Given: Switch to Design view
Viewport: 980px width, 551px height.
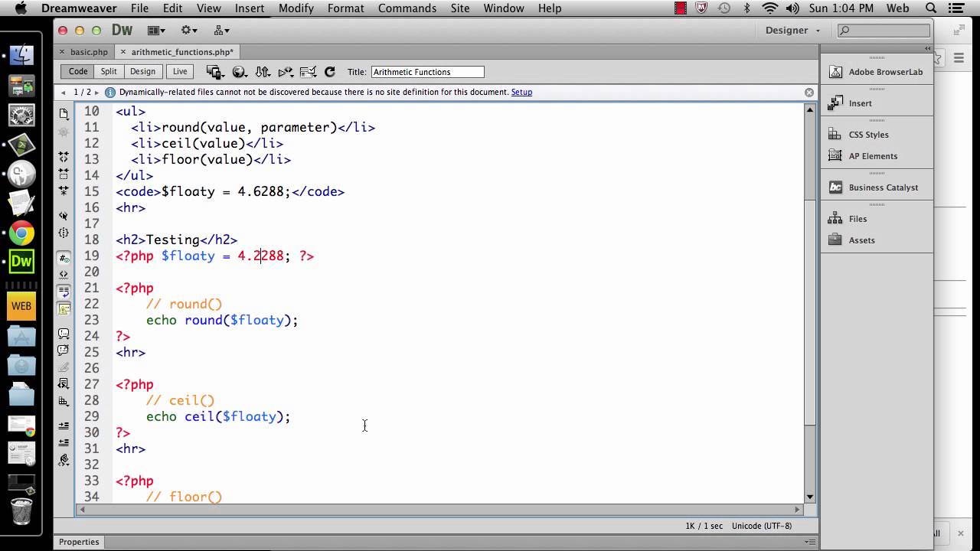Looking at the screenshot, I should click(x=142, y=71).
